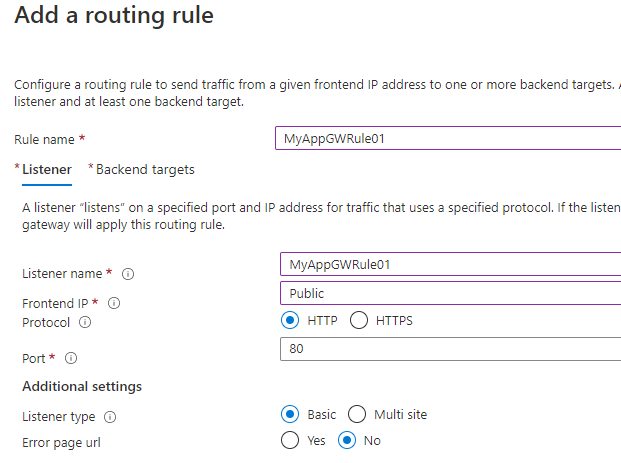The image size is (621, 463).
Task: Open the Frontend IP dropdown showing Public
Action: (x=450, y=294)
